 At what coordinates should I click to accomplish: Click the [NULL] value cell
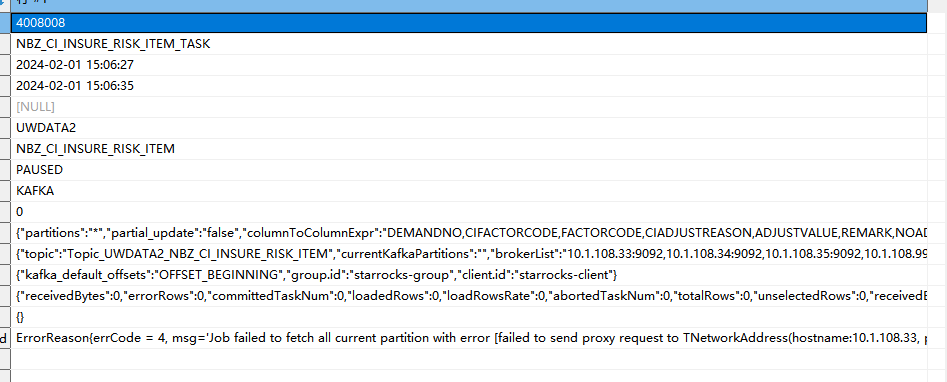[469, 107]
